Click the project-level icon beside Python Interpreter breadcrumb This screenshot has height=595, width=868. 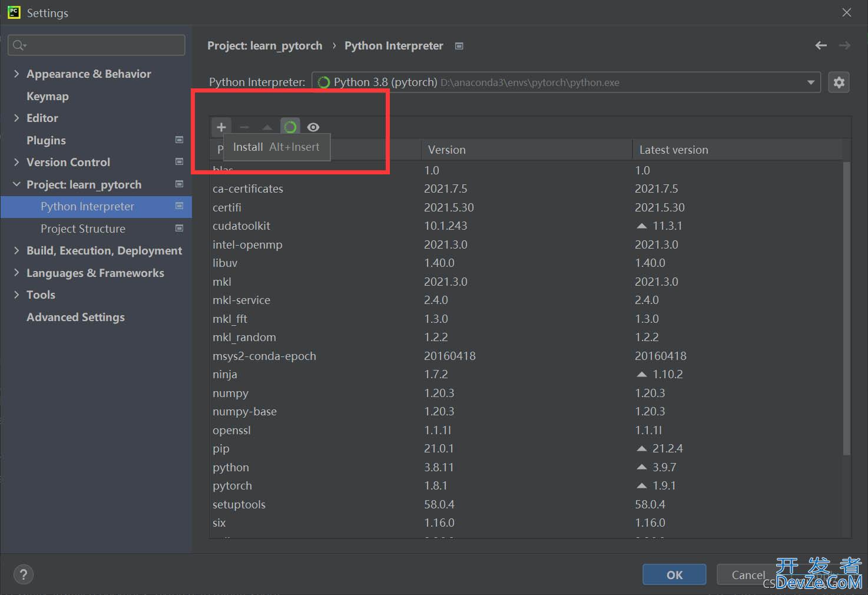[x=459, y=46]
